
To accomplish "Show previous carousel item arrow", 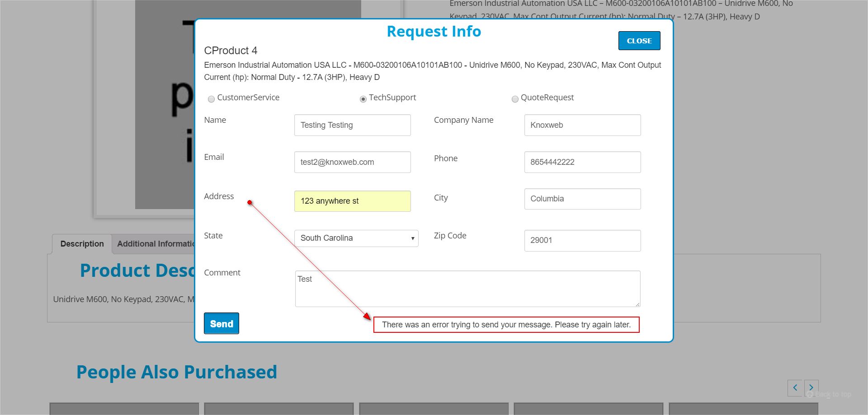I will [x=795, y=387].
